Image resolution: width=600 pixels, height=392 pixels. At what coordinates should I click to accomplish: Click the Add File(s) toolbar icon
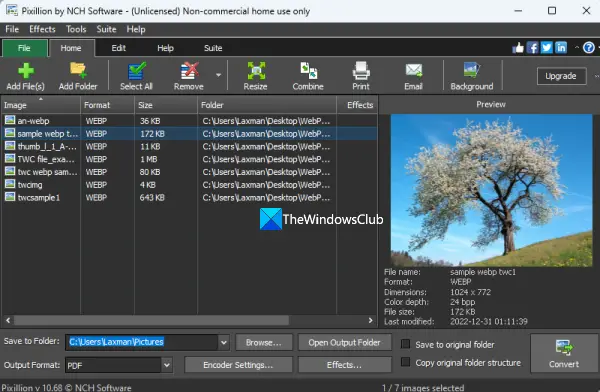click(26, 71)
